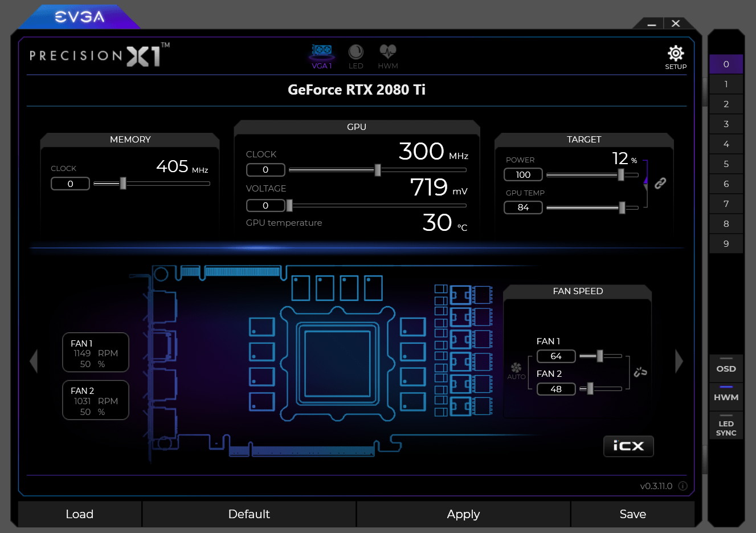756x533 pixels.
Task: Go to next panel with right arrow
Action: tap(679, 361)
